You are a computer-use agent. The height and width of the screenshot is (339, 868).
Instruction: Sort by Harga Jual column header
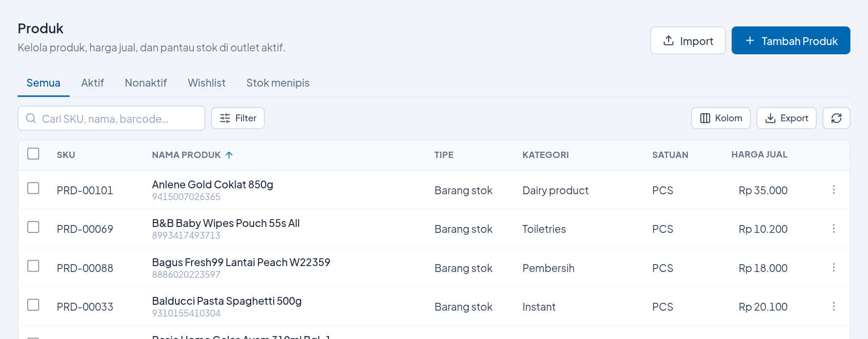pyautogui.click(x=759, y=155)
